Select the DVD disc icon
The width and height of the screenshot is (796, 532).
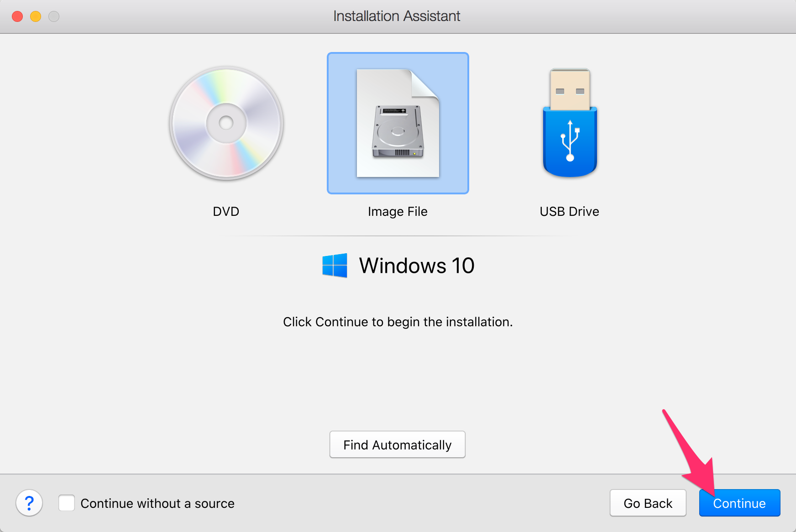pyautogui.click(x=226, y=123)
